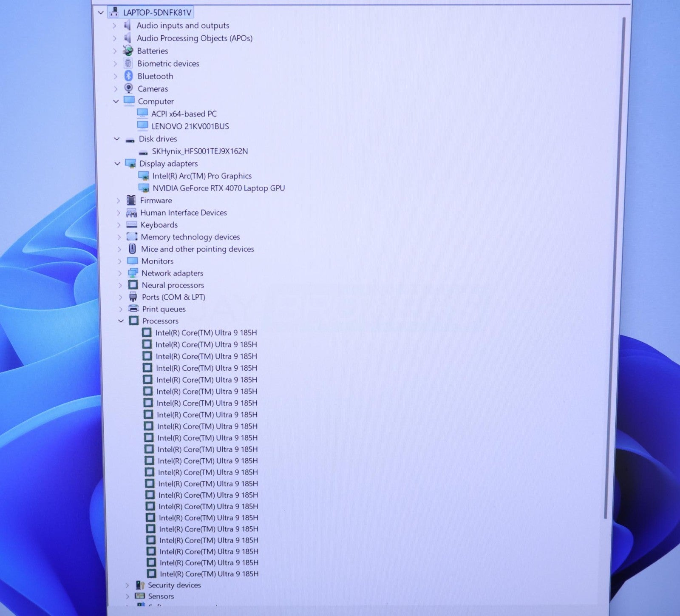The width and height of the screenshot is (680, 616).
Task: Collapse the Display adapters category
Action: (x=117, y=164)
